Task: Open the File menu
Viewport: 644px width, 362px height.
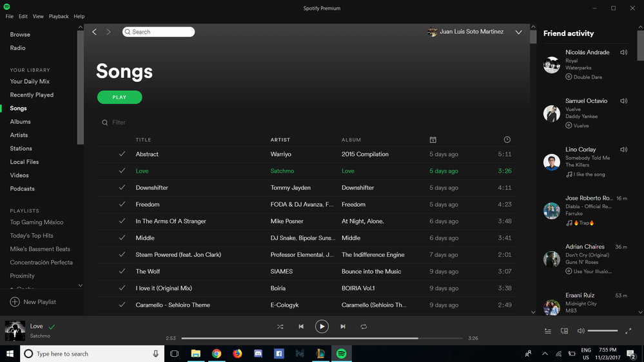Action: coord(10,16)
